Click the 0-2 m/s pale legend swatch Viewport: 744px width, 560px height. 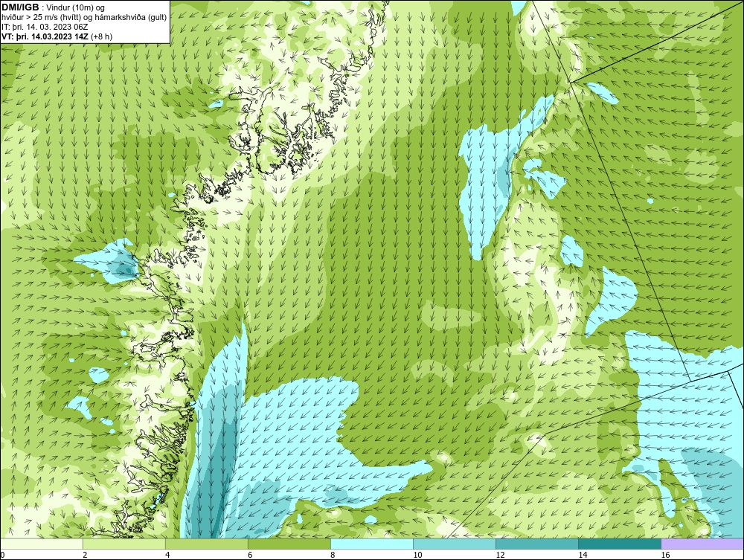point(42,544)
